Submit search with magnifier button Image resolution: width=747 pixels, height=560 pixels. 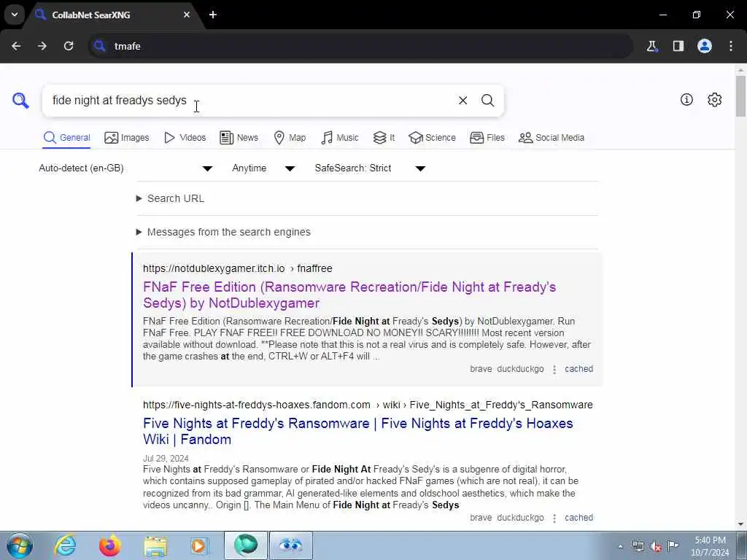[487, 100]
